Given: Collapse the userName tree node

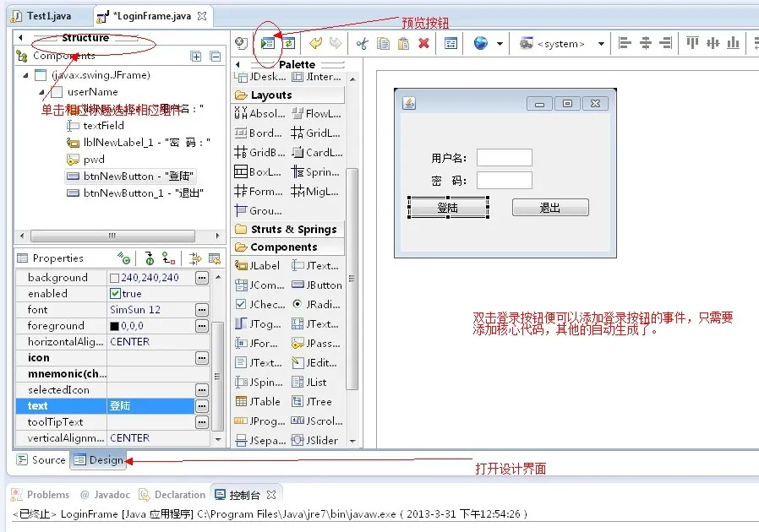Looking at the screenshot, I should [41, 92].
